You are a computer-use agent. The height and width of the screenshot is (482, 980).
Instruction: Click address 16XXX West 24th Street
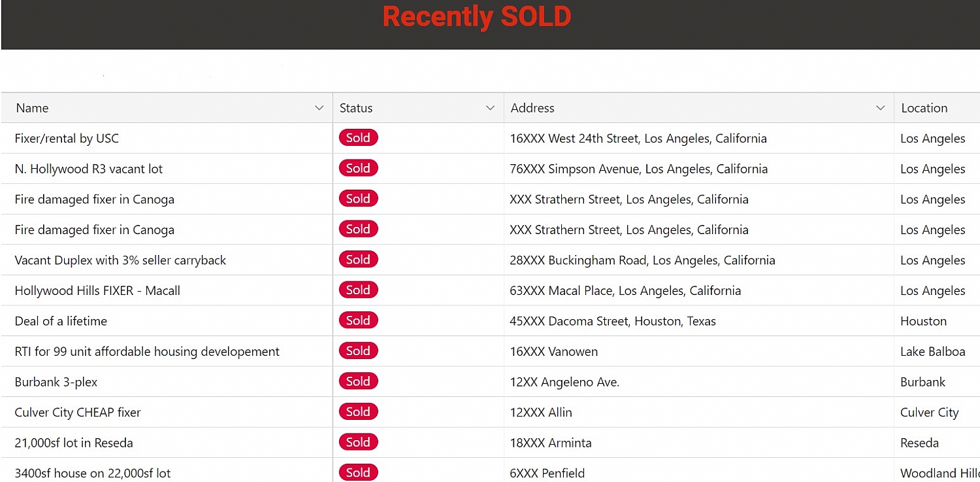click(x=638, y=139)
